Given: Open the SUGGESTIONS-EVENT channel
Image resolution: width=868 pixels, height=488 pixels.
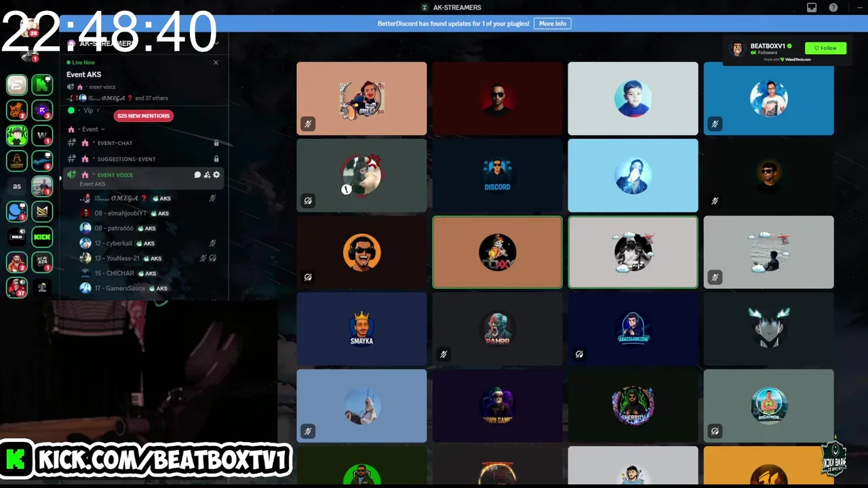Looking at the screenshot, I should [143, 159].
